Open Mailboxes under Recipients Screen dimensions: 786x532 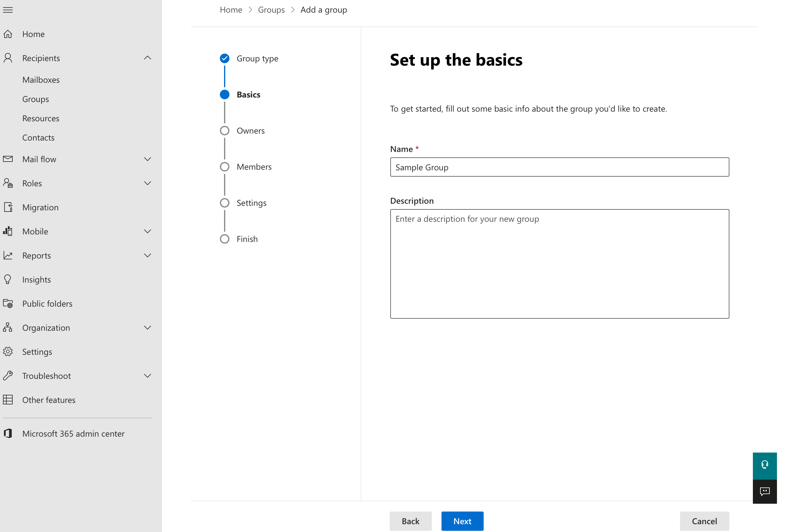coord(41,80)
